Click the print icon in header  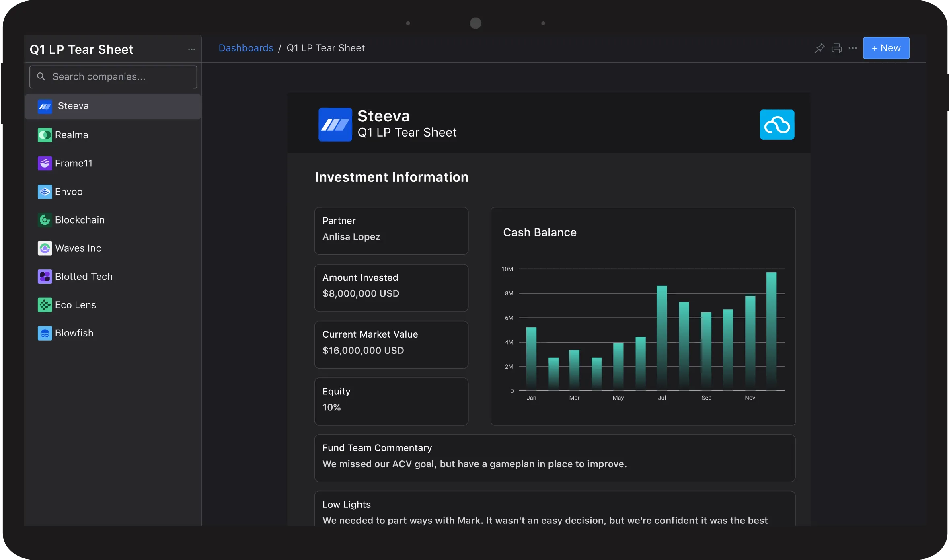[x=836, y=48]
